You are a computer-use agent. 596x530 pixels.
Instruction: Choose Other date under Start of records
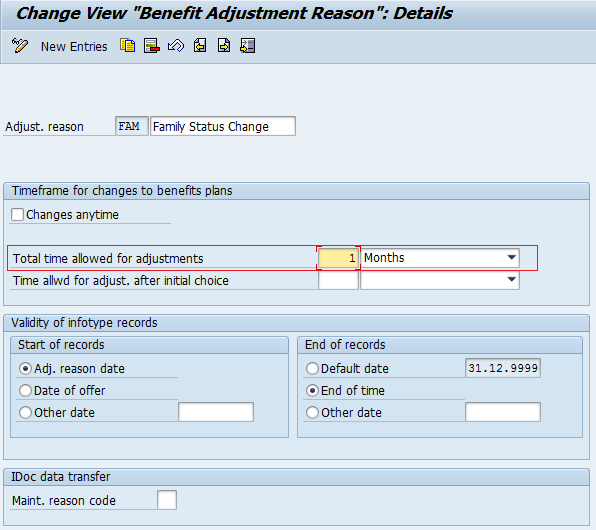click(25, 413)
